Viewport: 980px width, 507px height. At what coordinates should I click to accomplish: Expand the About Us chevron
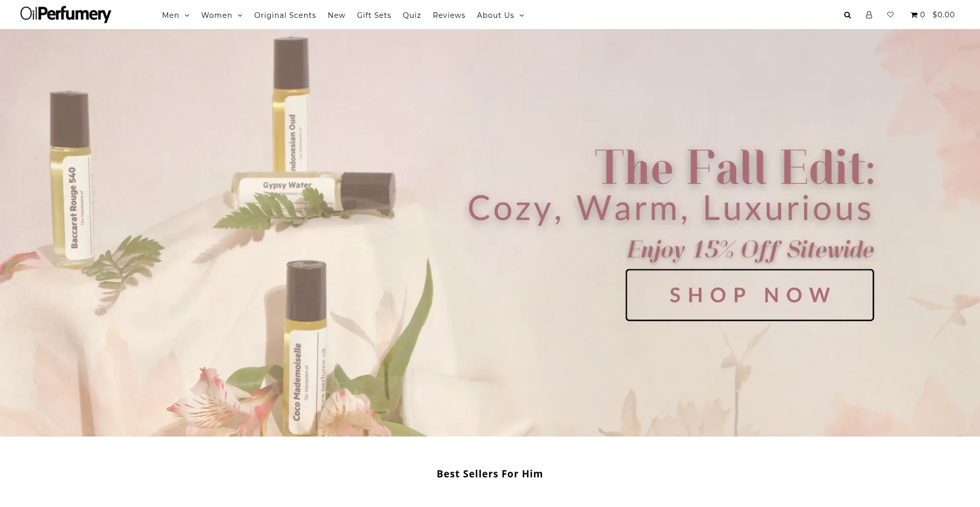tap(522, 16)
